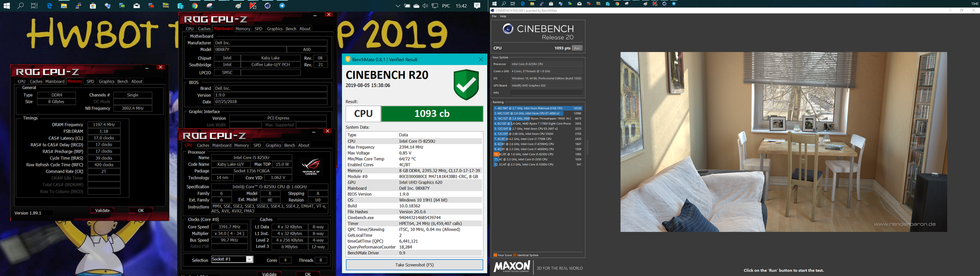Select the NB Frequency value 3092.4 MHz

coord(133,108)
